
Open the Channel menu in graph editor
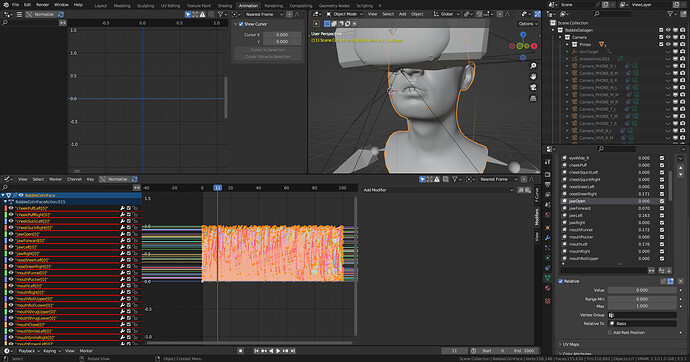[74, 179]
